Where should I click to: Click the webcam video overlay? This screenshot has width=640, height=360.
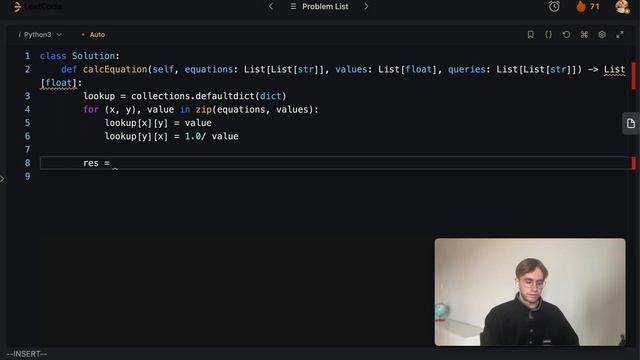coord(530,292)
